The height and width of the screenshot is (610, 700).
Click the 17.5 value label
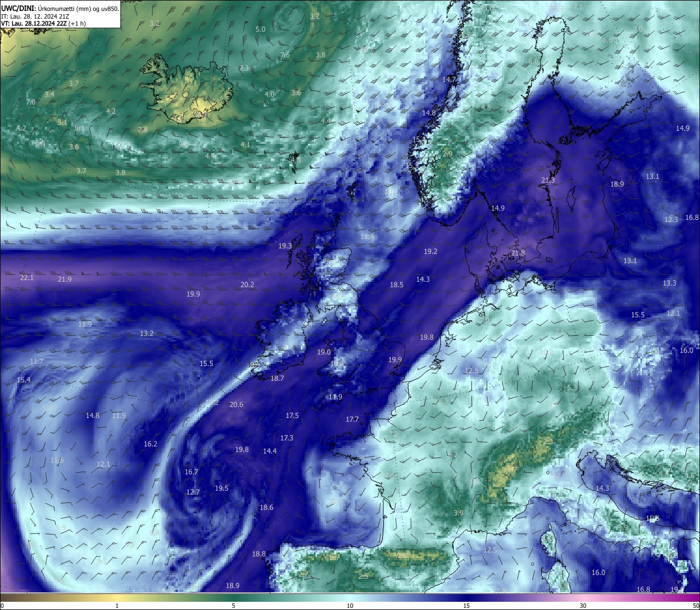pos(293,416)
